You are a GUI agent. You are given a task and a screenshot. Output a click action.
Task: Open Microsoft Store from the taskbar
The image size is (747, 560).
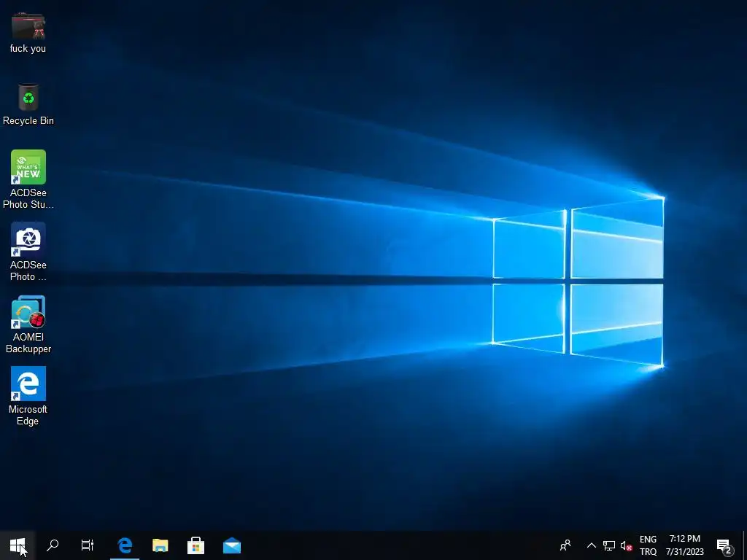(x=196, y=545)
